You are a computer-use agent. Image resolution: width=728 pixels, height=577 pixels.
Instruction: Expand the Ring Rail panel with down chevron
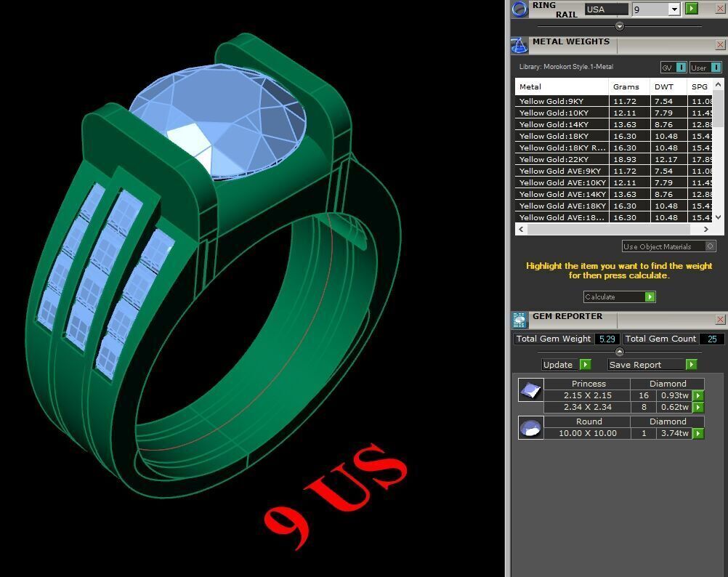point(619,26)
